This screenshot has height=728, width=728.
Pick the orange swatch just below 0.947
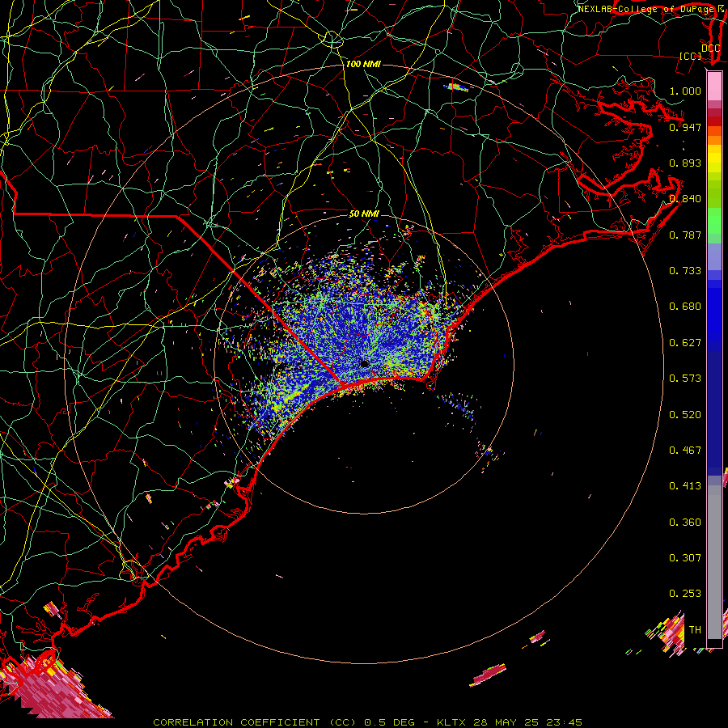(714, 131)
